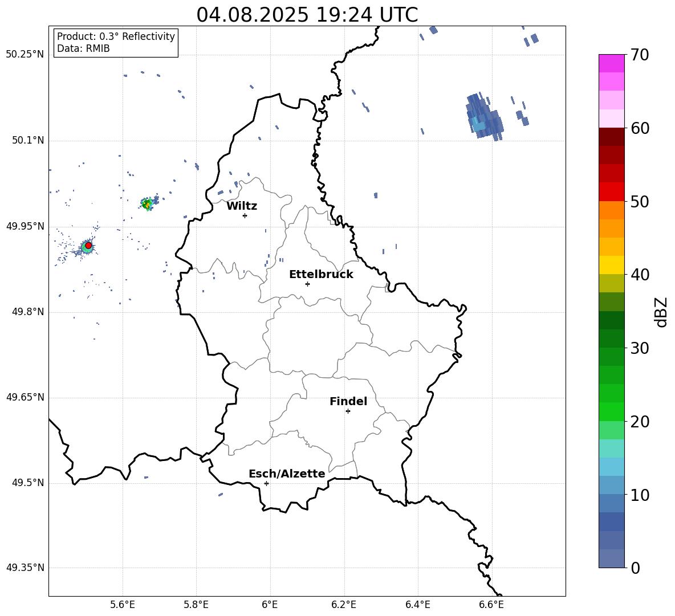
Task: Click the 5.8°E longitude label
Action: pos(196,605)
